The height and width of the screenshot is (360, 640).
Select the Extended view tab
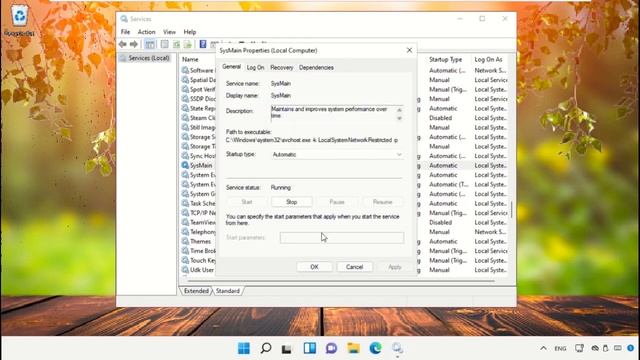pos(196,291)
